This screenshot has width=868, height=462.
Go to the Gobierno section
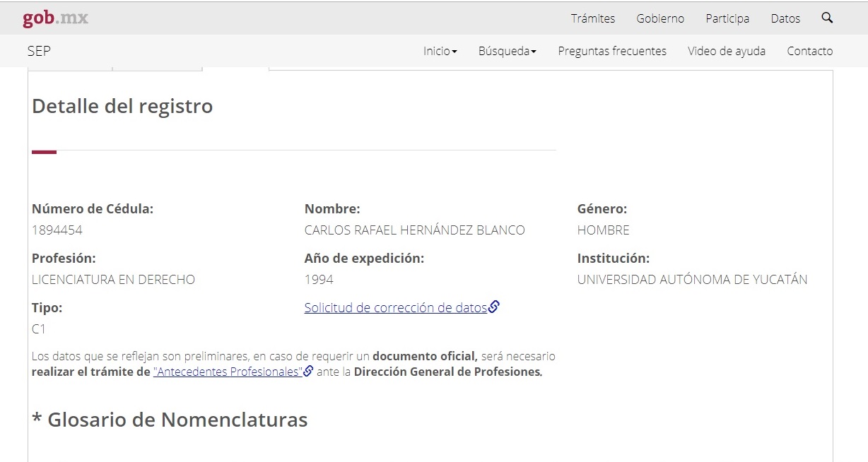tap(659, 18)
